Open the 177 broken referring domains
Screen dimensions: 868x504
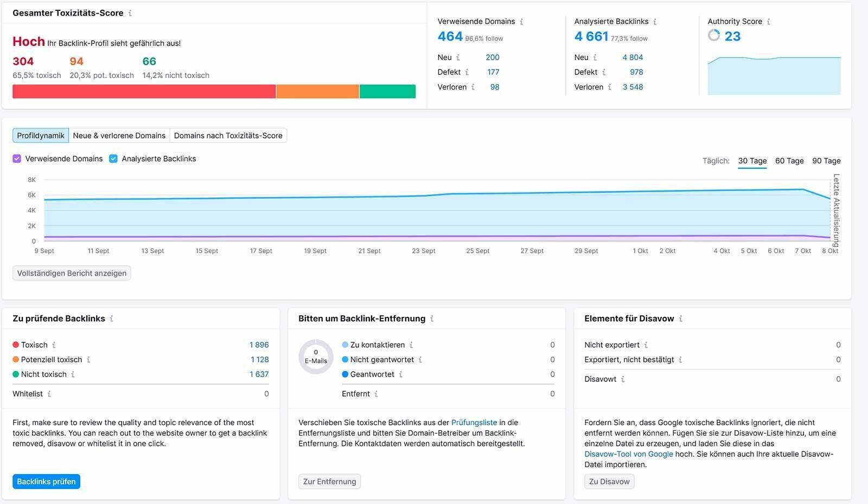(493, 72)
